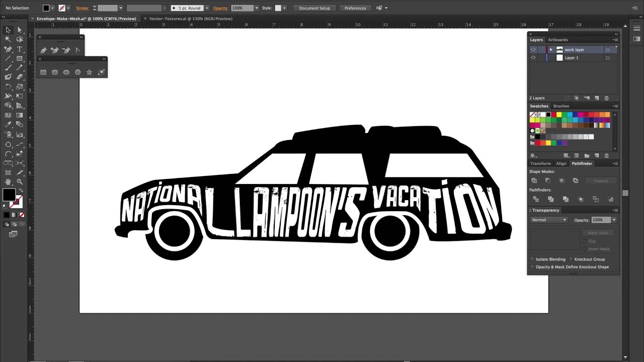Select the Pencil tool
644x362 pixels.
click(x=20, y=68)
